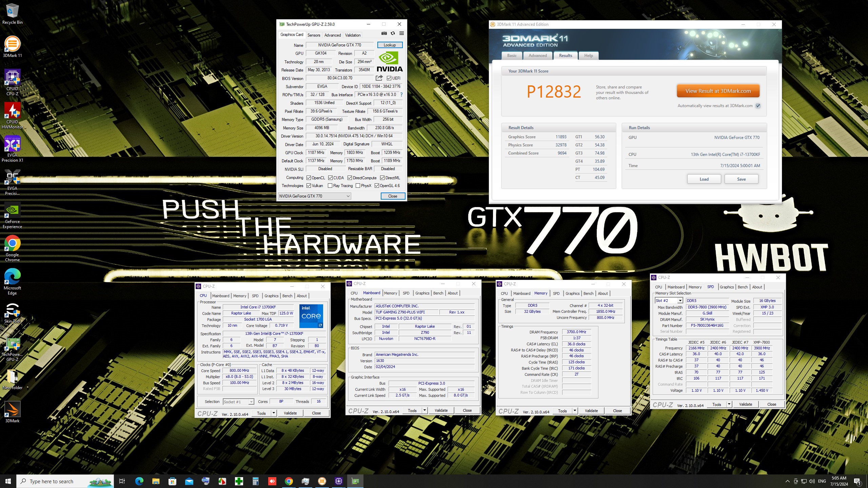
Task: Open the NVIDIA GeForce GTX 770 dropdown
Action: 314,196
